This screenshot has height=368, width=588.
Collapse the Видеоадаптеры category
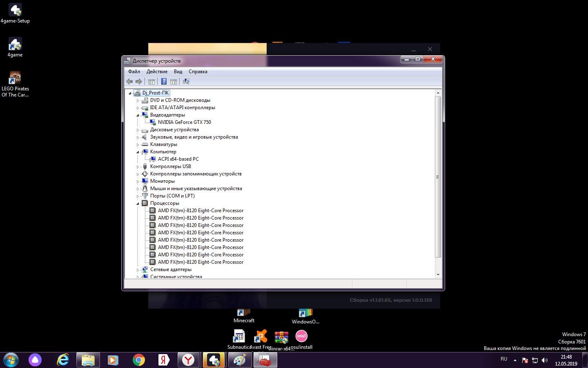138,115
